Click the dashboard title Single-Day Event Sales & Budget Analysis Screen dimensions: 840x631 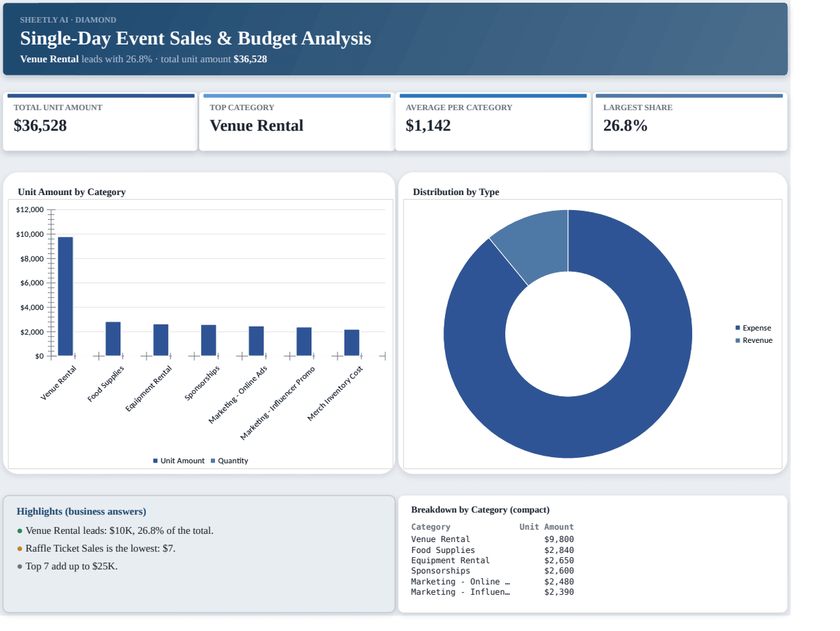pos(196,38)
